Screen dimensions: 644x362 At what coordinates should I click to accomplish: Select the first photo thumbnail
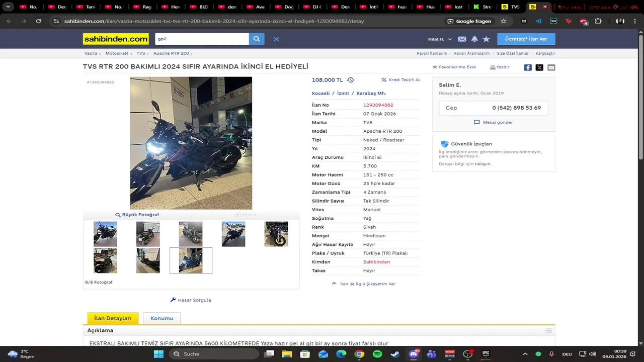click(105, 234)
